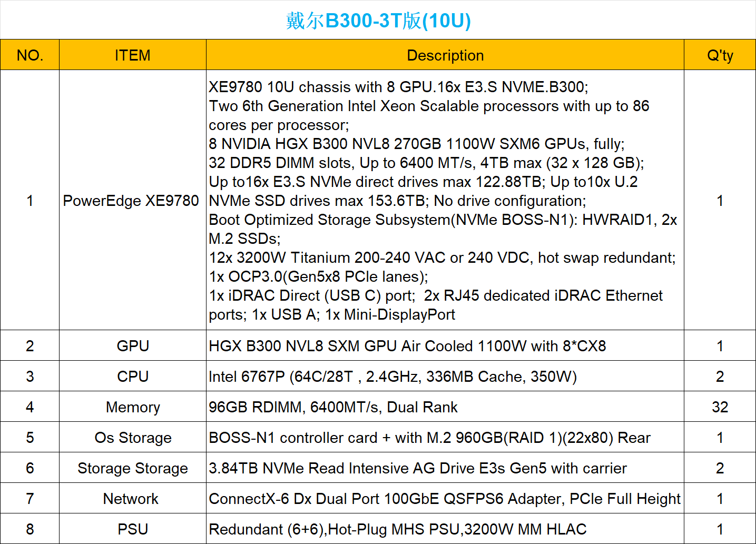The width and height of the screenshot is (756, 544).
Task: Select row number 7 cell
Action: [30, 498]
